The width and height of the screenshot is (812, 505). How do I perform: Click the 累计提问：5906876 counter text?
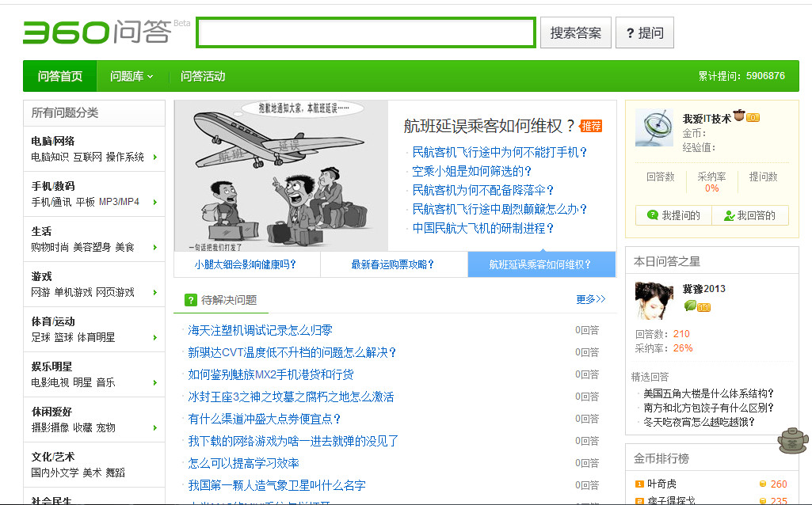(x=741, y=76)
